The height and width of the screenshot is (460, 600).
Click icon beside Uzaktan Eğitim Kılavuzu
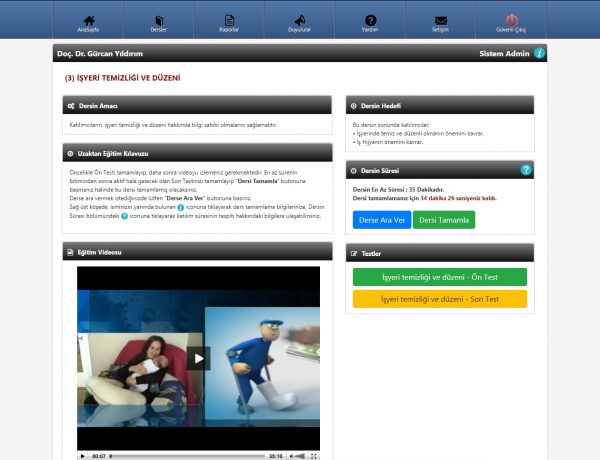coord(70,153)
